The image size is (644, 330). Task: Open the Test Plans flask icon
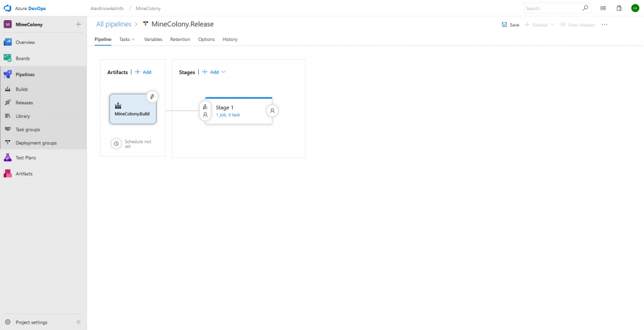[x=8, y=157]
